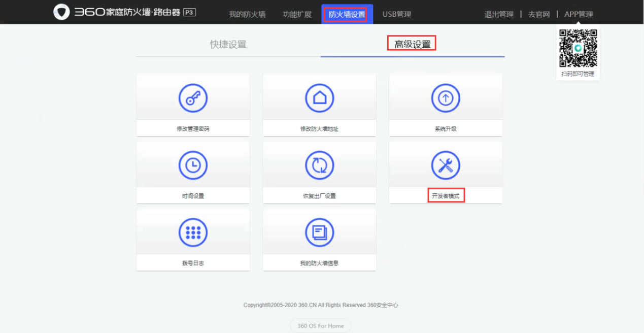Open the 功能扩展 menu item
Image resolution: width=644 pixels, height=333 pixels.
tap(296, 14)
